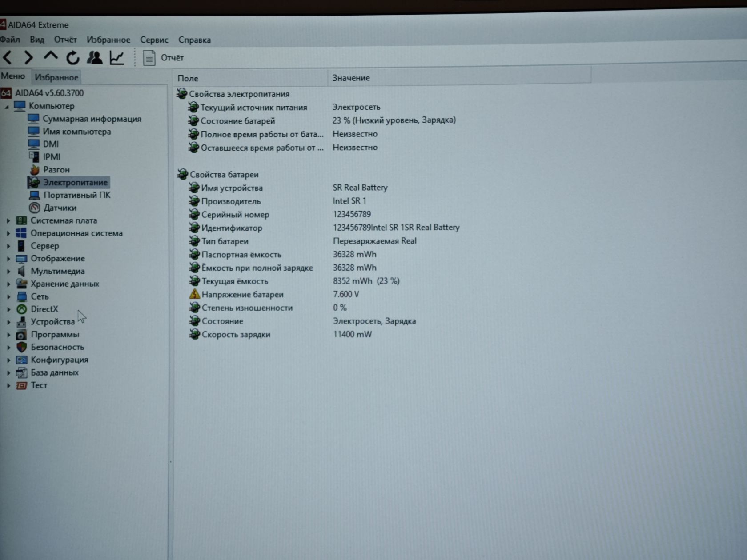Viewport: 747px width, 560px height.
Task: Open the Файл menu
Action: coord(10,40)
